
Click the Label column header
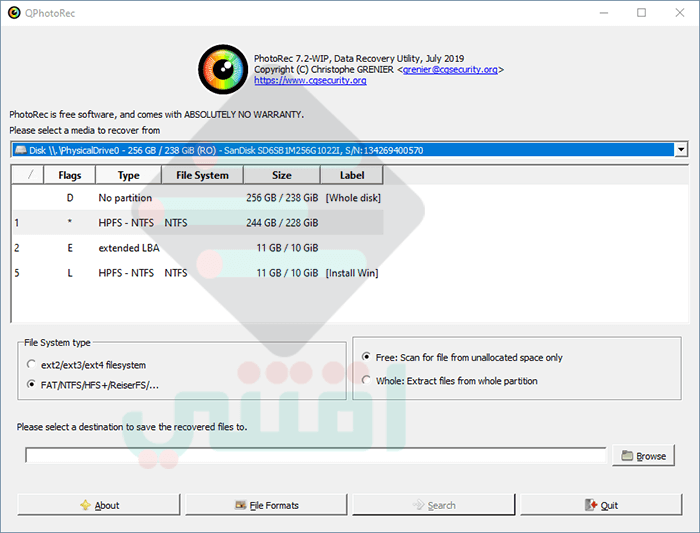coord(352,175)
